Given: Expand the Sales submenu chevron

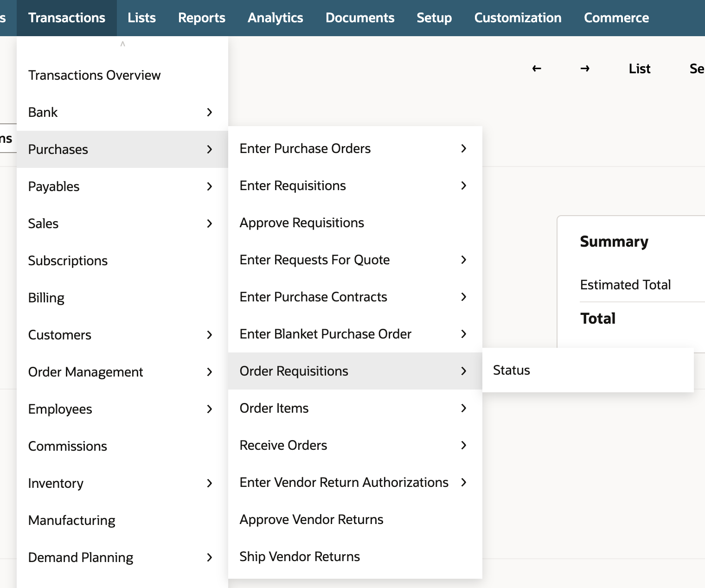Looking at the screenshot, I should [x=210, y=224].
